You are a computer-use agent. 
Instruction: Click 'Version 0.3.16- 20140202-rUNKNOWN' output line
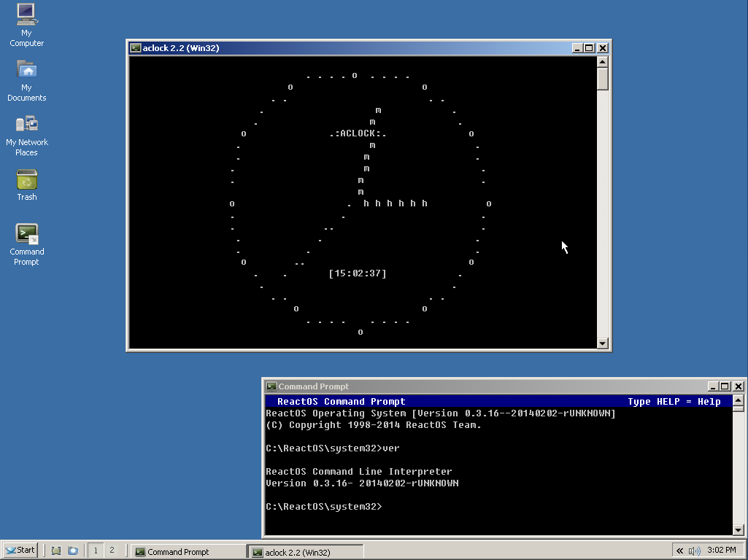point(362,483)
